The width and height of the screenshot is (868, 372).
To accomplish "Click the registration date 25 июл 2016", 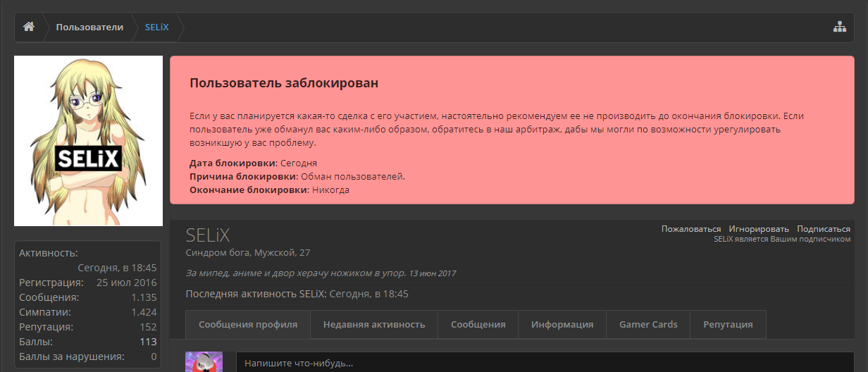I will [x=127, y=283].
